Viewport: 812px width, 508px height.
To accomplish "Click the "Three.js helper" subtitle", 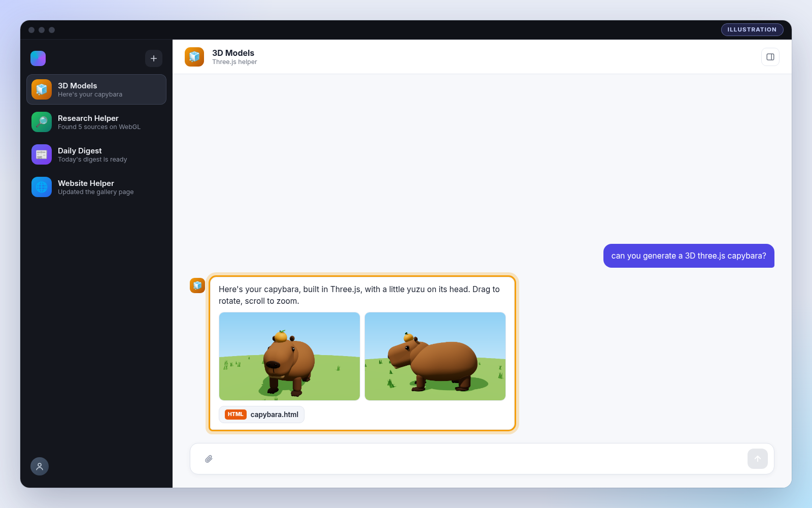I will click(234, 62).
